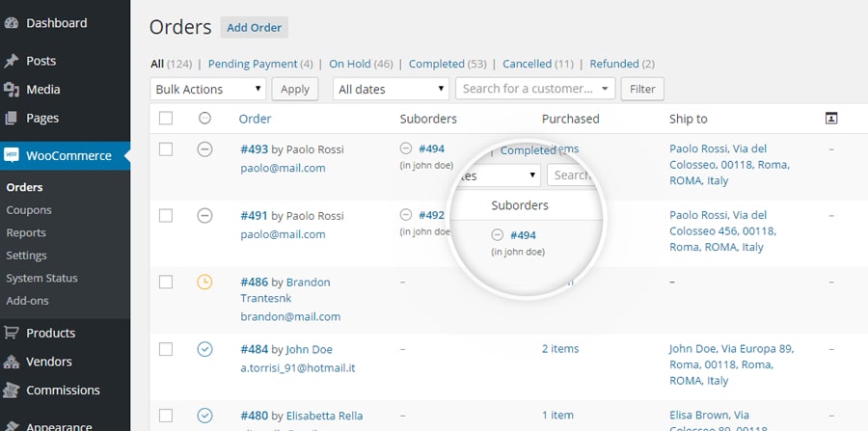868x431 pixels.
Task: Open the Search for a customer dropdown
Action: [535, 89]
